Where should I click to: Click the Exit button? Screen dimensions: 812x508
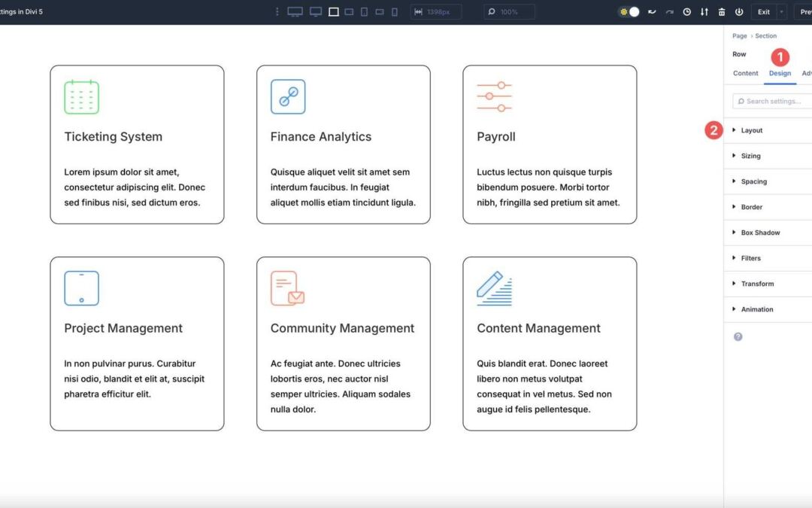tap(764, 12)
